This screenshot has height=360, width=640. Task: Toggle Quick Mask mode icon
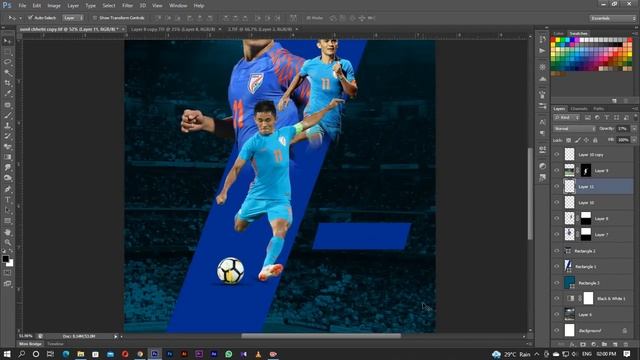click(7, 273)
